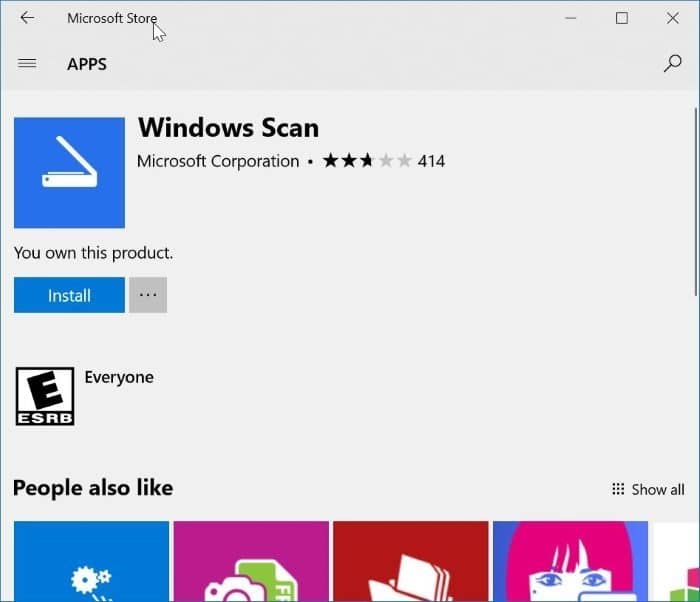Viewport: 700px width, 602px height.
Task: Click the APPS section heading
Action: click(87, 64)
